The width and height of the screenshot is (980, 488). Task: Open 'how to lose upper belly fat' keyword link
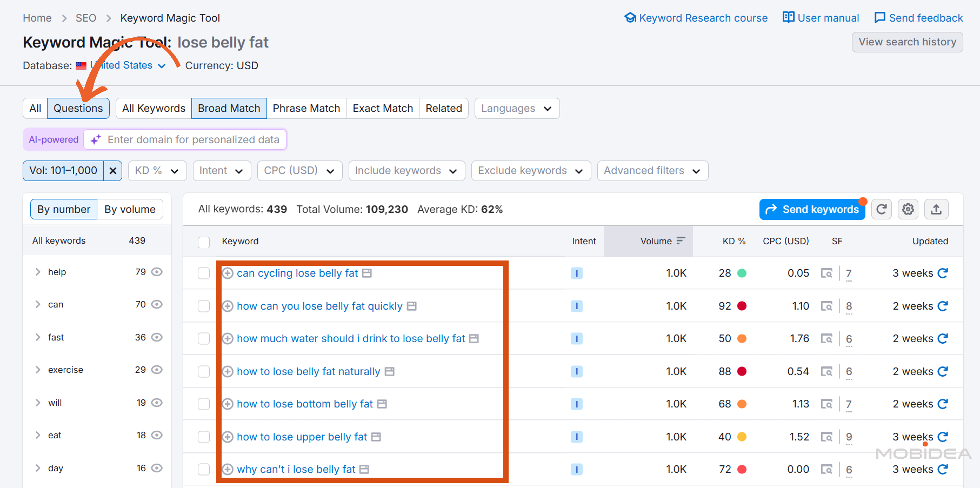(x=302, y=437)
